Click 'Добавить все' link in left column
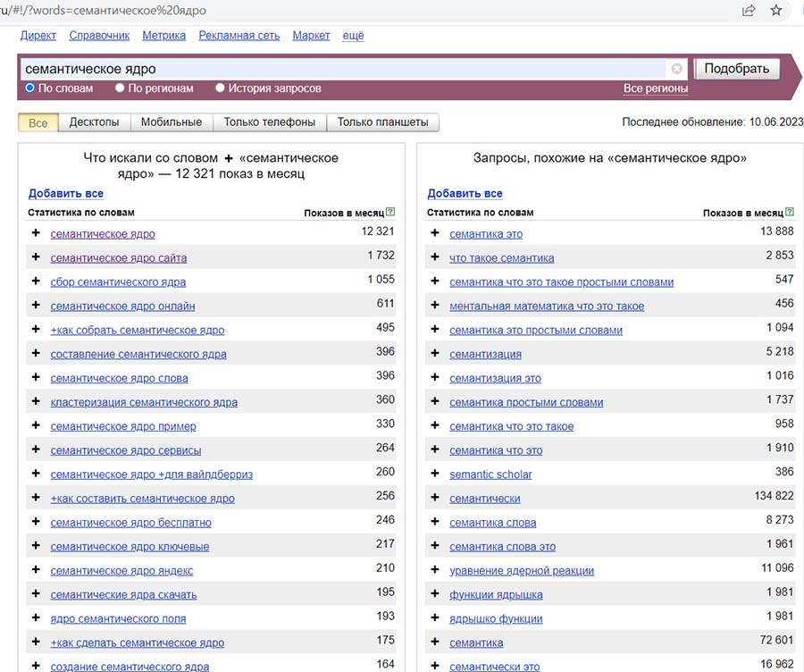Image resolution: width=804 pixels, height=672 pixels. 65,193
